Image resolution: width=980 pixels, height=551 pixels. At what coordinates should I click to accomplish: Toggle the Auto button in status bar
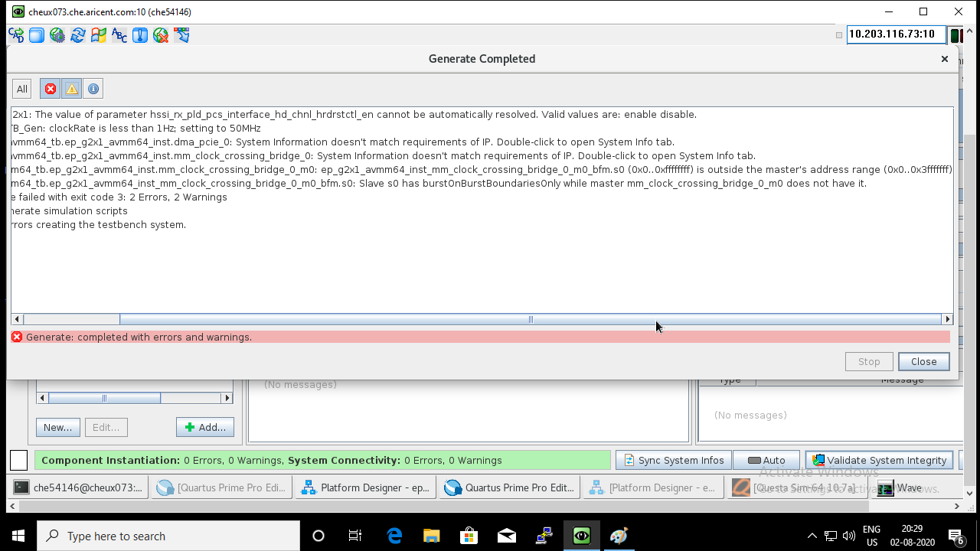point(766,460)
